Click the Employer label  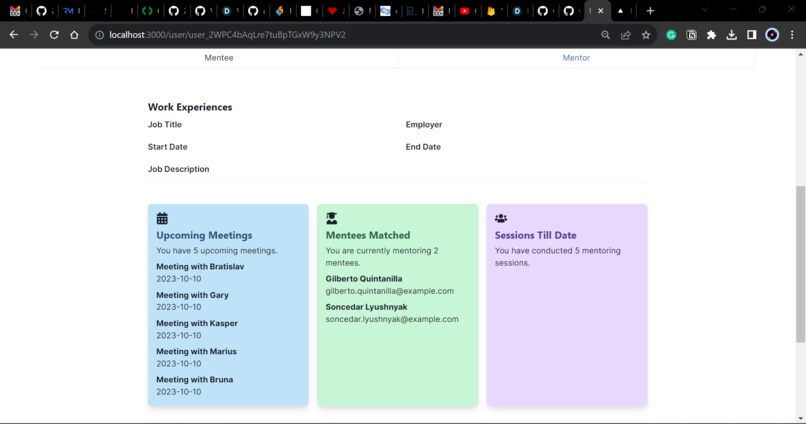(x=424, y=124)
